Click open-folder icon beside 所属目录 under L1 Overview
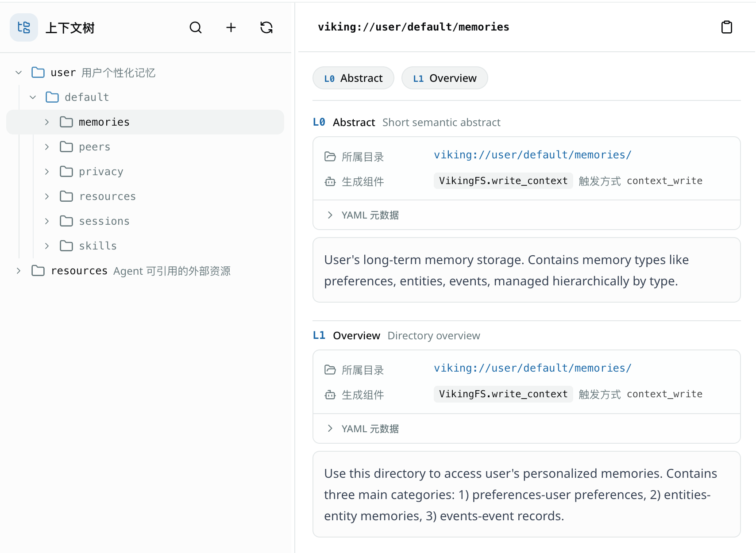The height and width of the screenshot is (553, 756). (330, 370)
